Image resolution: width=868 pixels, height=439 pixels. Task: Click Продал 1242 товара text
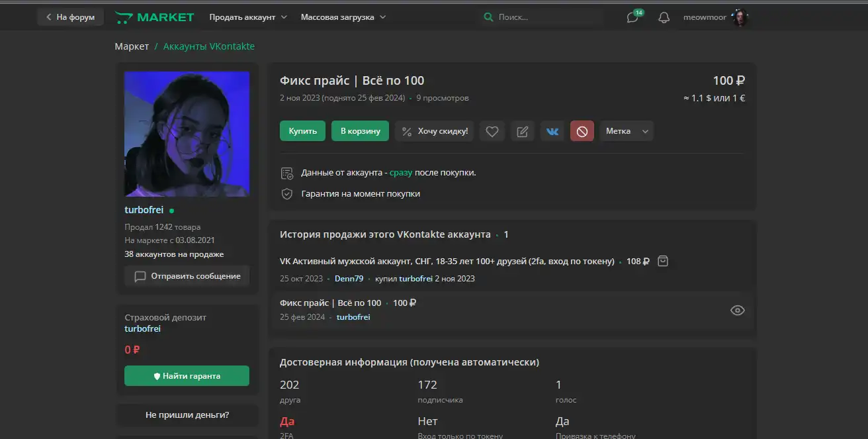click(163, 227)
